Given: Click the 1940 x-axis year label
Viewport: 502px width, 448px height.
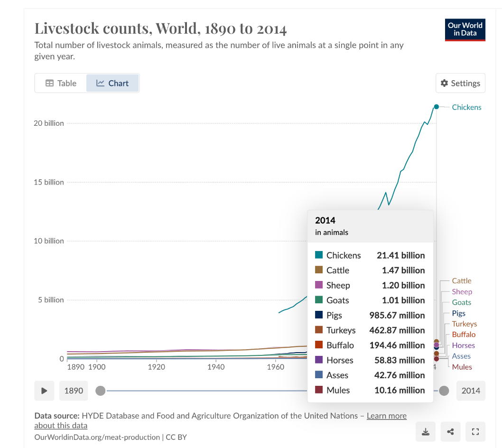Looking at the screenshot, I should [216, 367].
